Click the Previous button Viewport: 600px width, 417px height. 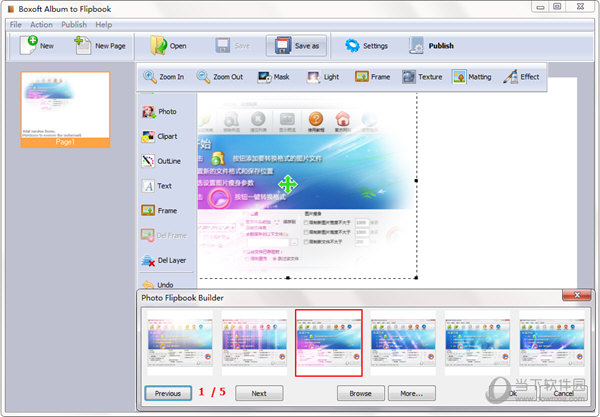pos(168,393)
